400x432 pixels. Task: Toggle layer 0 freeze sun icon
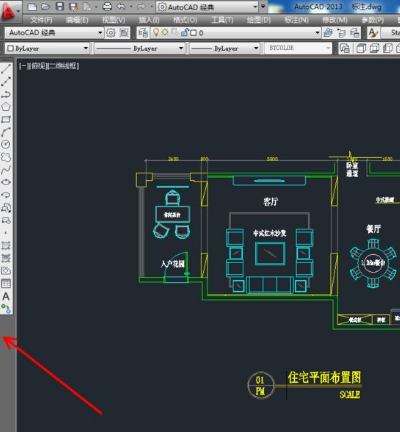click(165, 32)
